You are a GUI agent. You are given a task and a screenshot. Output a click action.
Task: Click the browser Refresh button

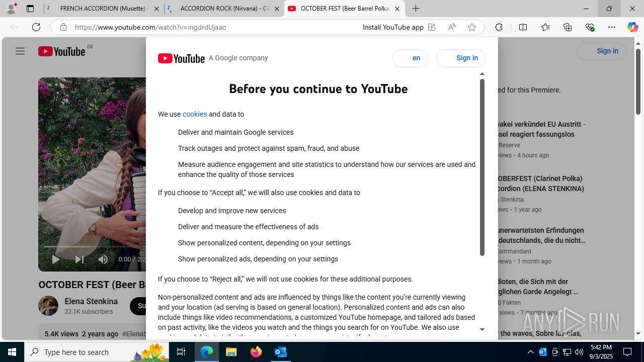coord(36,27)
